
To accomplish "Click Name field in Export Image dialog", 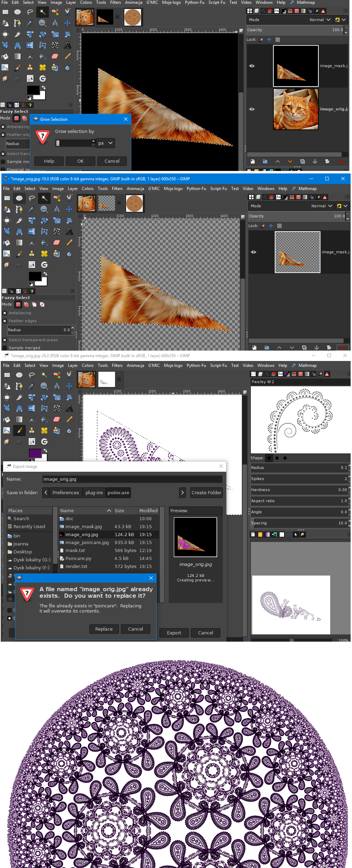I will pyautogui.click(x=132, y=479).
